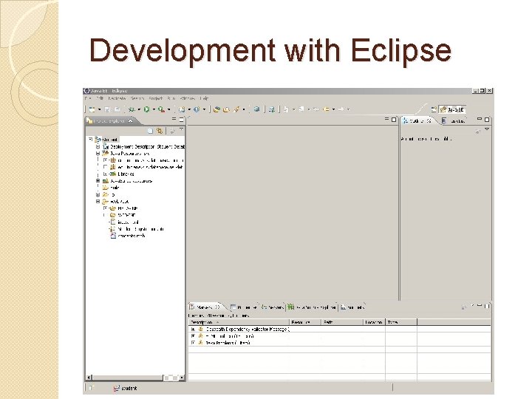The height and width of the screenshot is (399, 532).
Task: Expand the Libraries node
Action: (x=105, y=174)
